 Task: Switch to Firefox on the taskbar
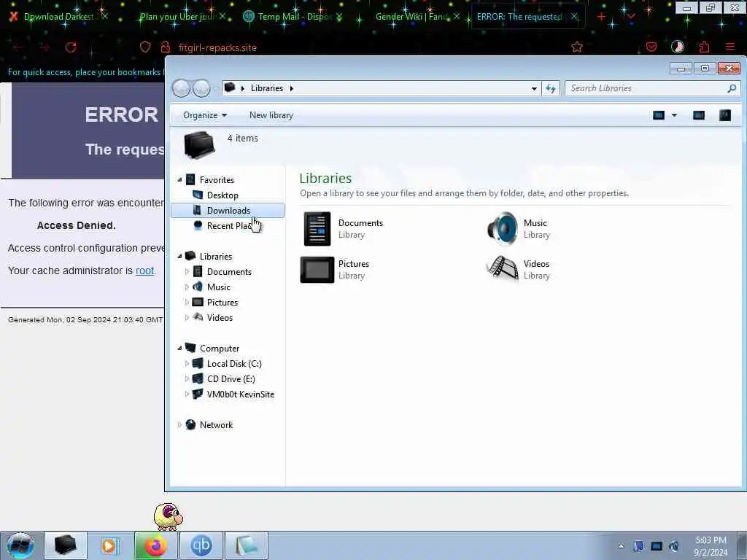click(156, 545)
